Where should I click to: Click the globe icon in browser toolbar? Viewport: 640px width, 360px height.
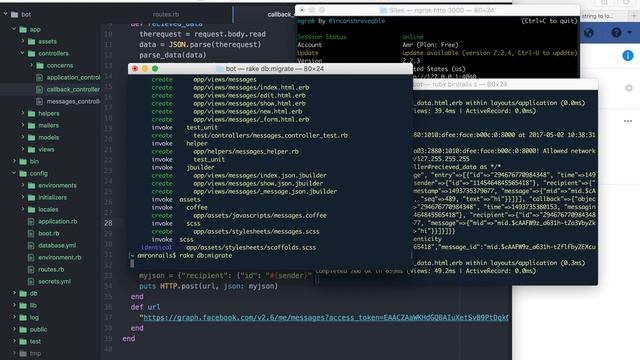point(589,33)
